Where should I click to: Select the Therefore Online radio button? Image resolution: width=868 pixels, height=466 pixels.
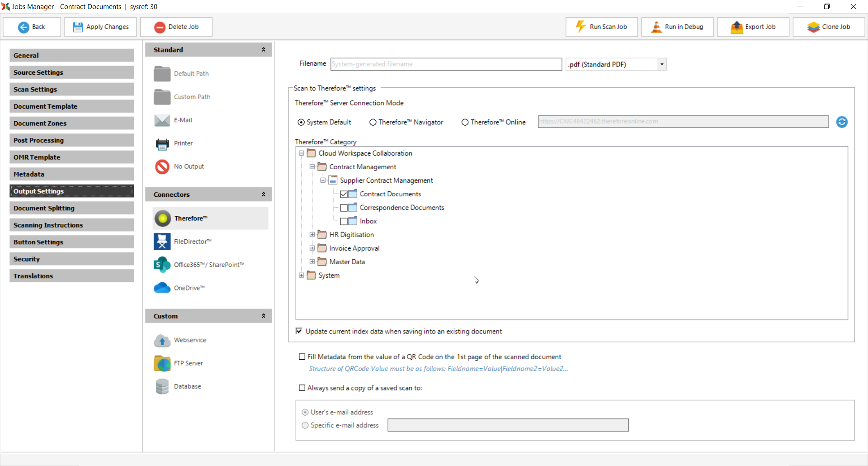click(465, 122)
